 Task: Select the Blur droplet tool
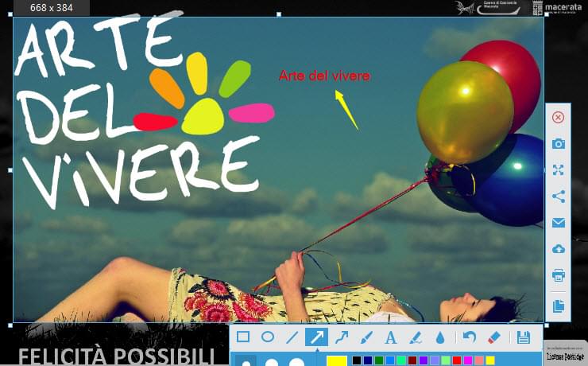pos(440,337)
